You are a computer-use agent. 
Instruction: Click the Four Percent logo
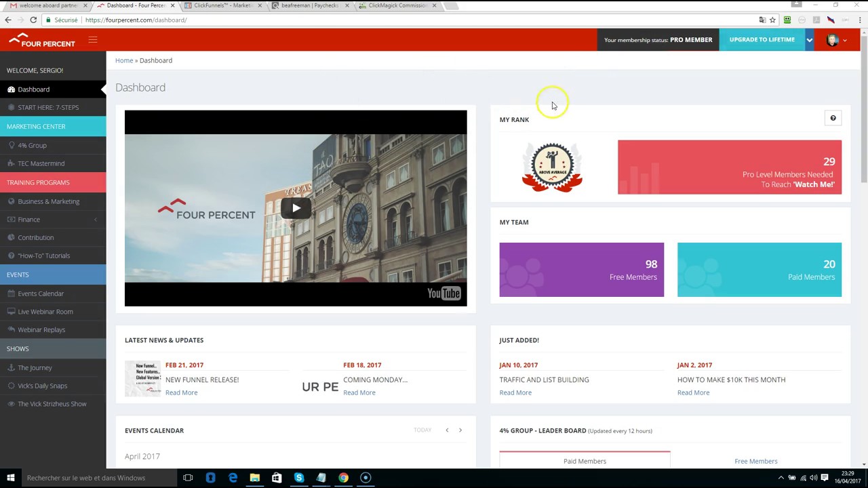coord(42,40)
